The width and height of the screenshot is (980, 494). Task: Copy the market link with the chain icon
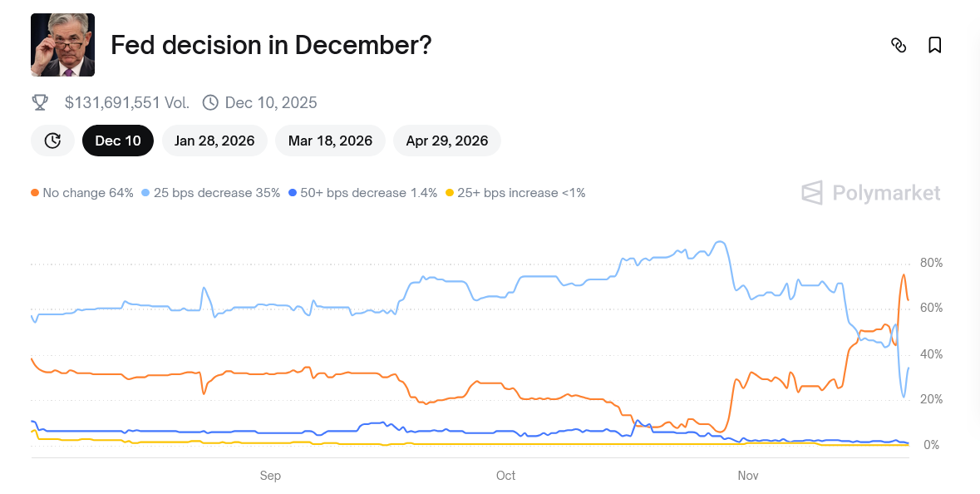click(x=898, y=45)
